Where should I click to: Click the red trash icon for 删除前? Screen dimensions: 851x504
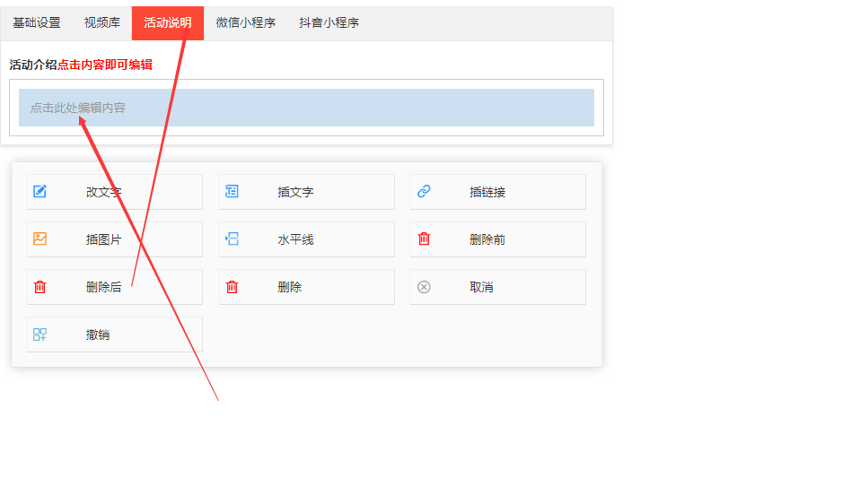point(424,239)
